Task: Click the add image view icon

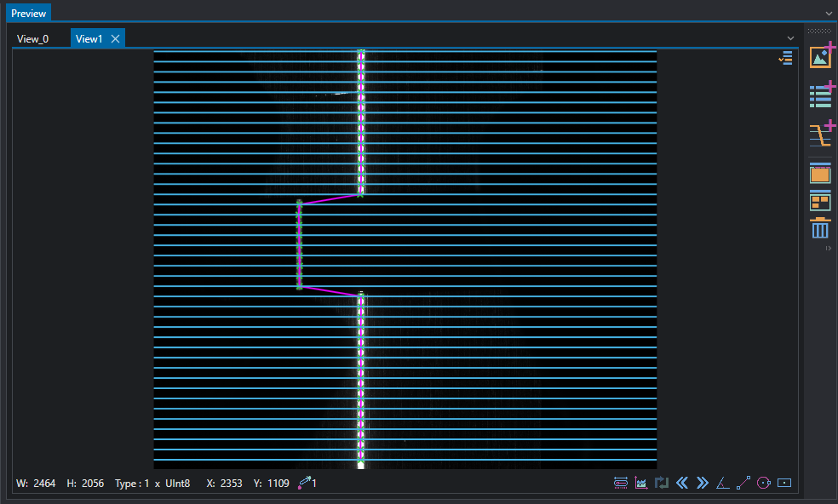Action: click(x=821, y=56)
